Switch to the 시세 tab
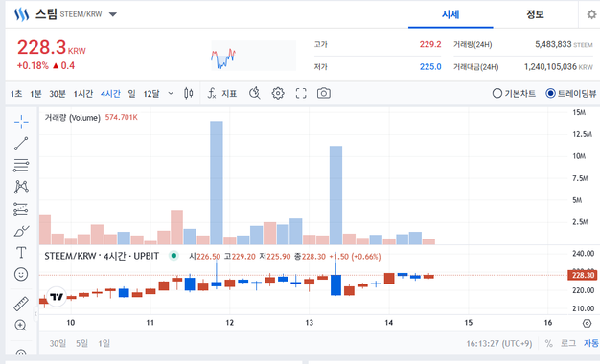Screen dimensions: 600x364 coord(450,14)
